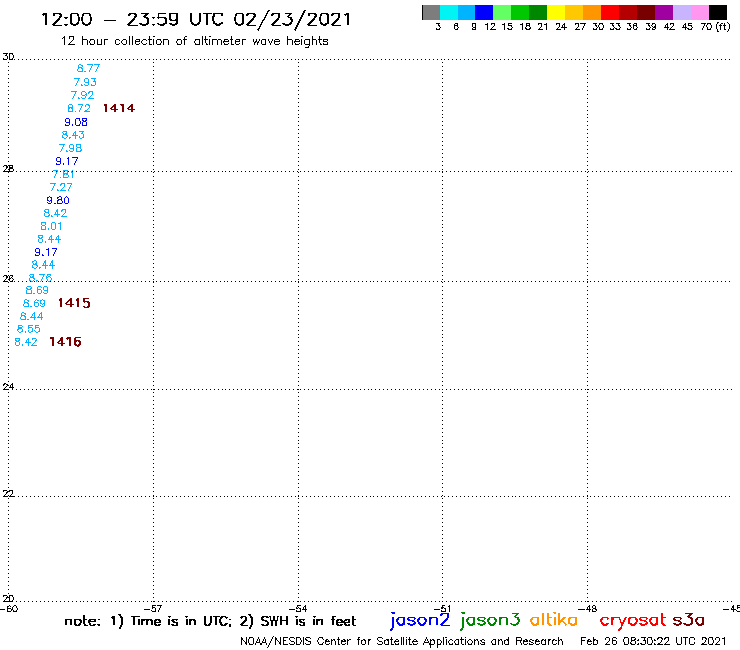Viewport: 740px width, 650px height.
Task: Click the bright red swatch in the color scale
Action: 610,12
